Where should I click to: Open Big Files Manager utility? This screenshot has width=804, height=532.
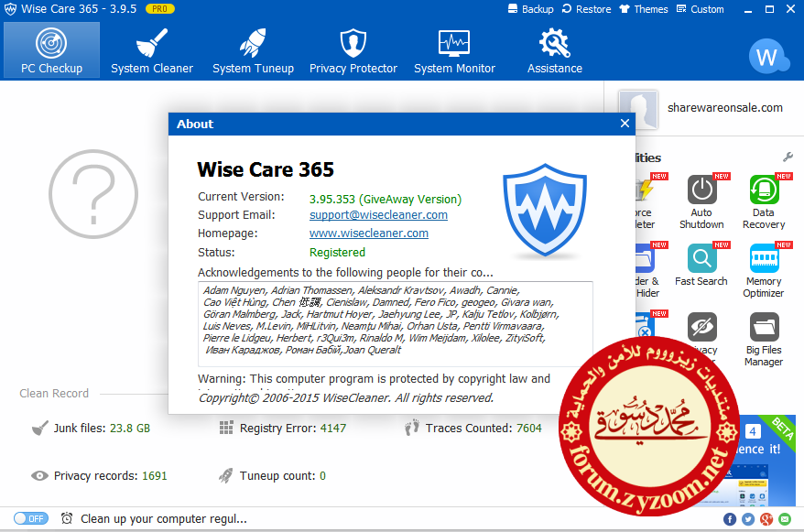click(764, 340)
